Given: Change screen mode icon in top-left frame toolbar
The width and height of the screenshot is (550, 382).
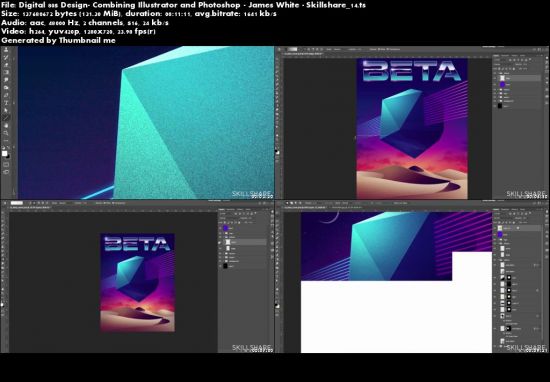Looking at the screenshot, I should tap(6, 172).
